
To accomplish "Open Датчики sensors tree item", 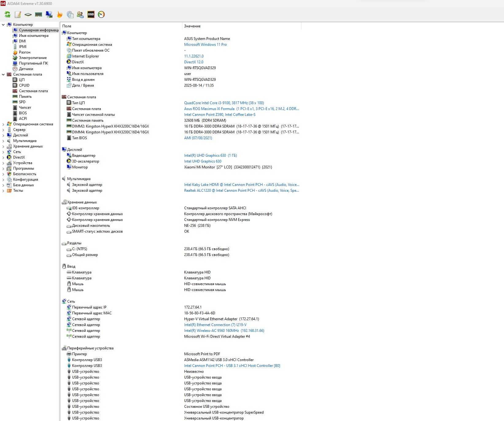I will [x=26, y=69].
